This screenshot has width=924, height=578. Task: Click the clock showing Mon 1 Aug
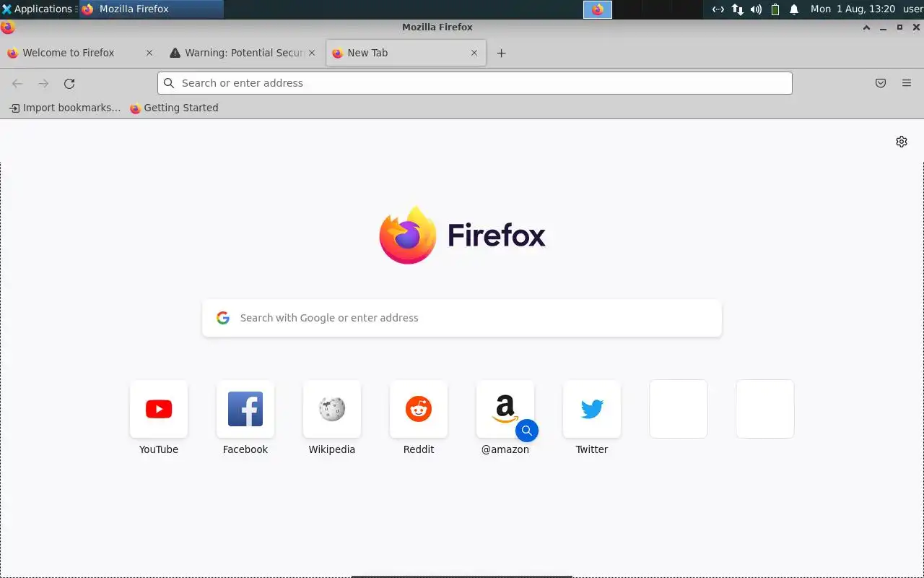point(853,9)
